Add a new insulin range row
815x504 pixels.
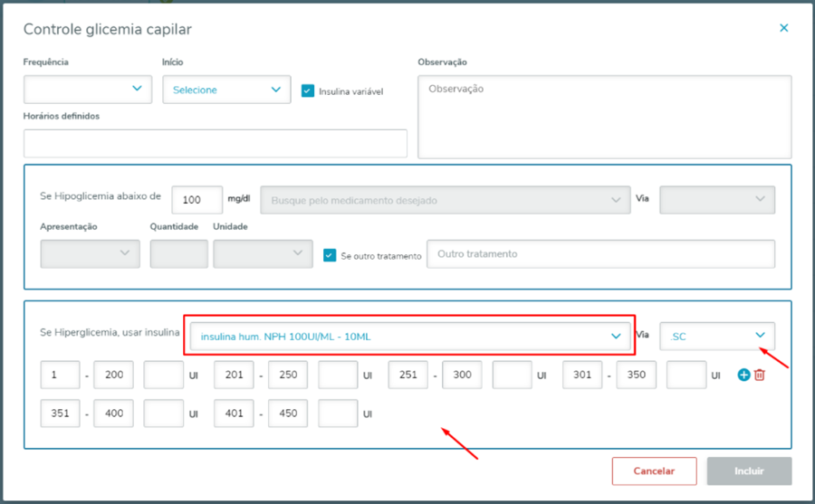pyautogui.click(x=743, y=375)
